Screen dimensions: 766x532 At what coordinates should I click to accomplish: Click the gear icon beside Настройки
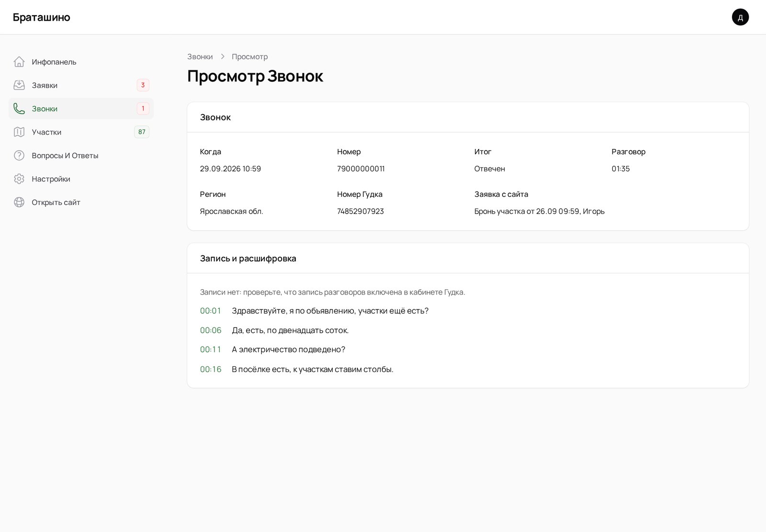19,179
